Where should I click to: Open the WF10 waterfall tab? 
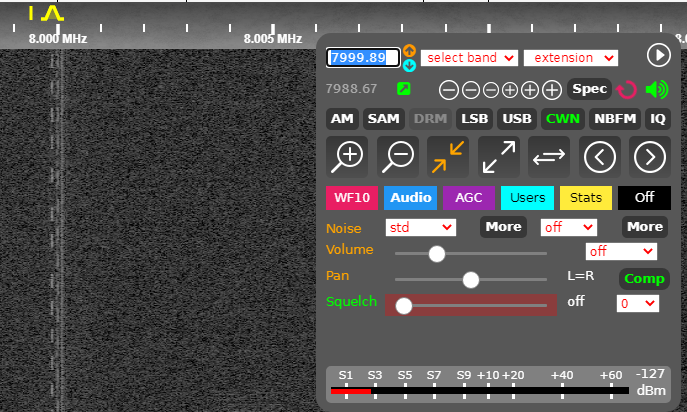pos(352,198)
